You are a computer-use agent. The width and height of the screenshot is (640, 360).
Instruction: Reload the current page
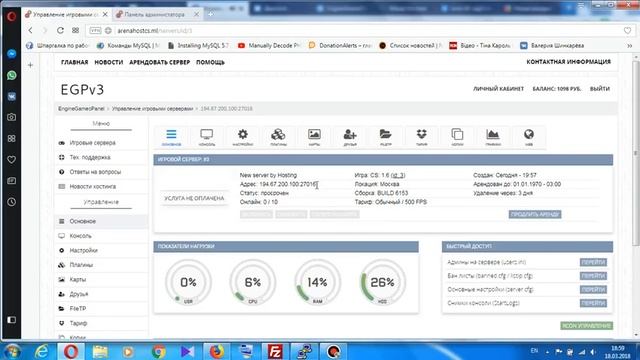point(60,30)
